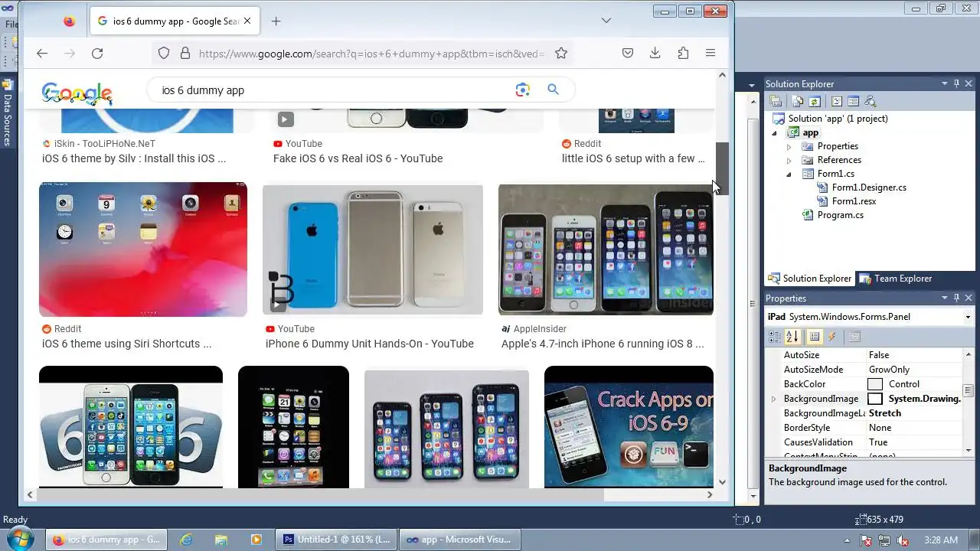Click the Google doodle logo

(77, 92)
